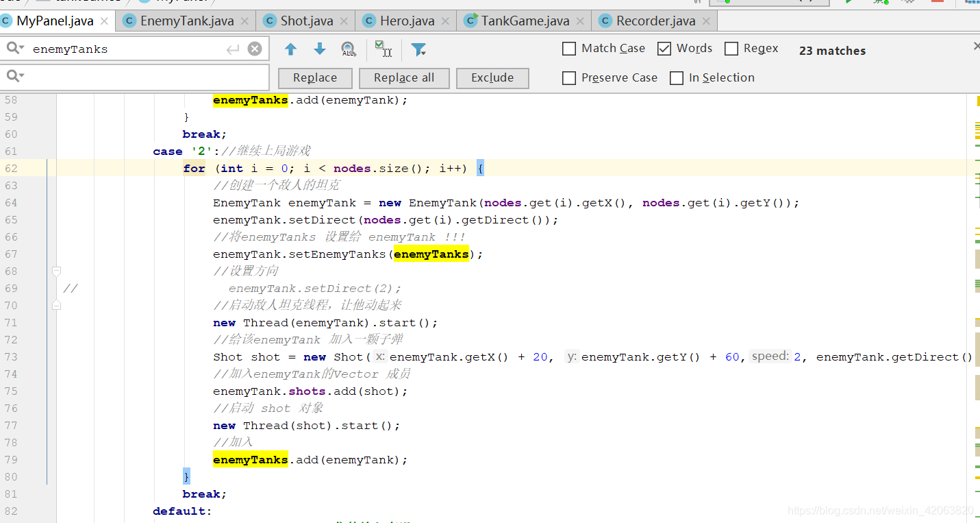Collapse the comment fold marker at line 68
Image resolution: width=980 pixels, height=523 pixels.
point(57,271)
